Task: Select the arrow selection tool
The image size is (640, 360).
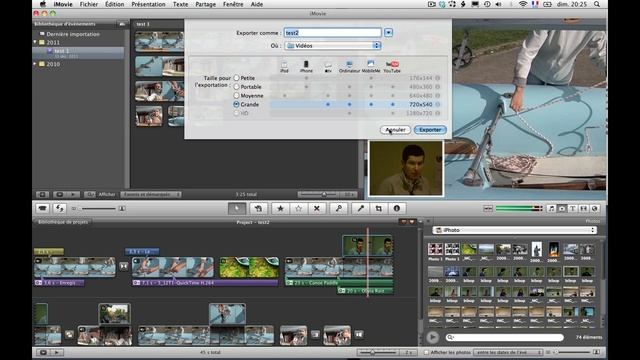Action: (237, 209)
